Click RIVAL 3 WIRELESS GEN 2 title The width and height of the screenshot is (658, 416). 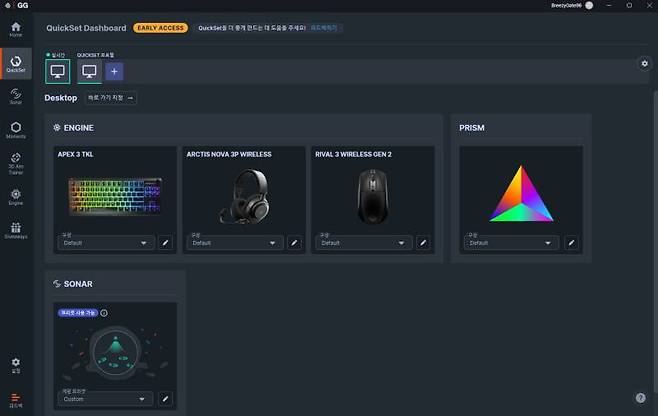pyautogui.click(x=353, y=154)
